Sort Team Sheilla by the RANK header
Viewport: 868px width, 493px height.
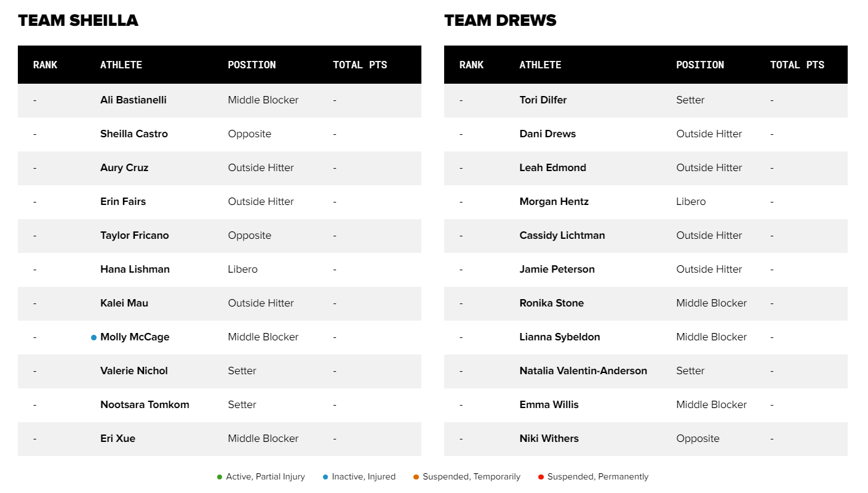(46, 65)
